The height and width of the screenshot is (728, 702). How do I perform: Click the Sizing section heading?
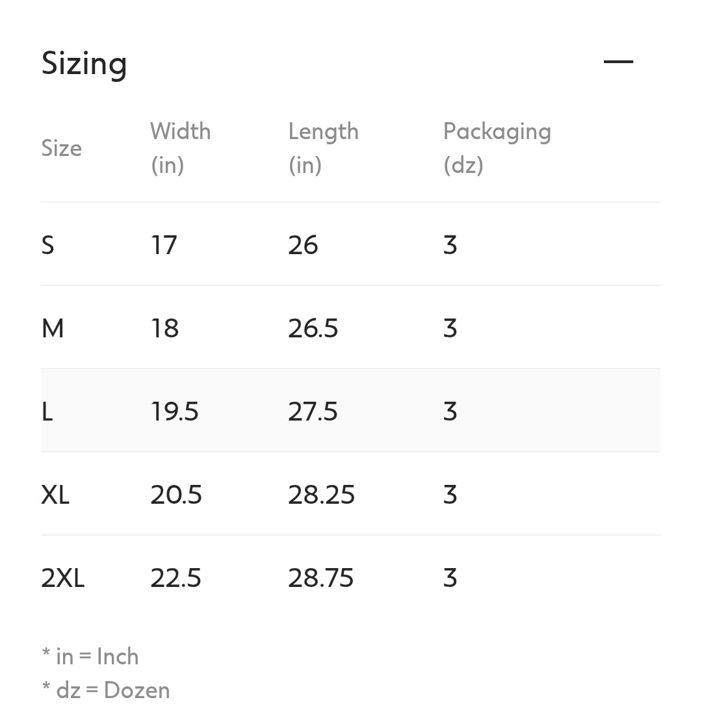coord(84,64)
